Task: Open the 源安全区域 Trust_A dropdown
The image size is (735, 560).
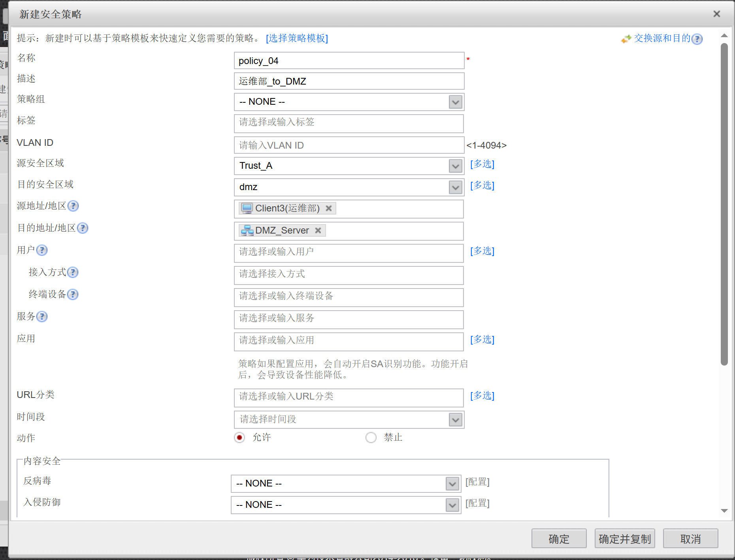Action: [x=455, y=166]
